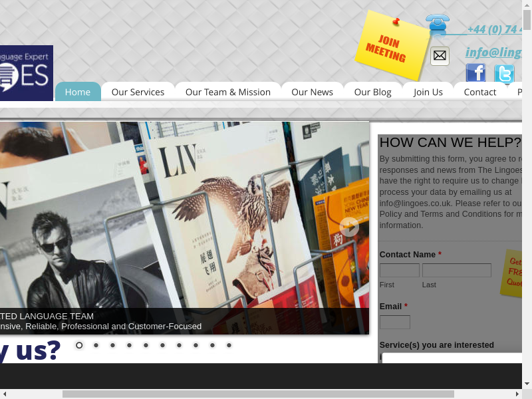
Task: Click the Facebook icon
Action: 475,73
